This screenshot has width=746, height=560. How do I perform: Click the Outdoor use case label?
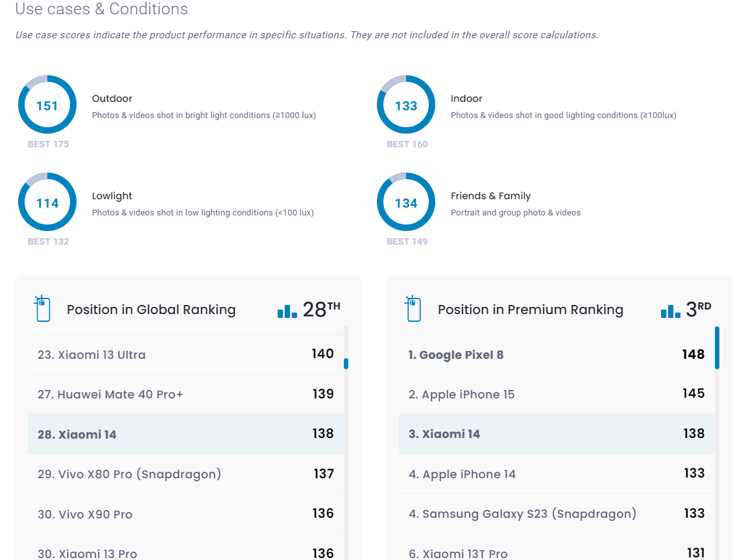[112, 99]
